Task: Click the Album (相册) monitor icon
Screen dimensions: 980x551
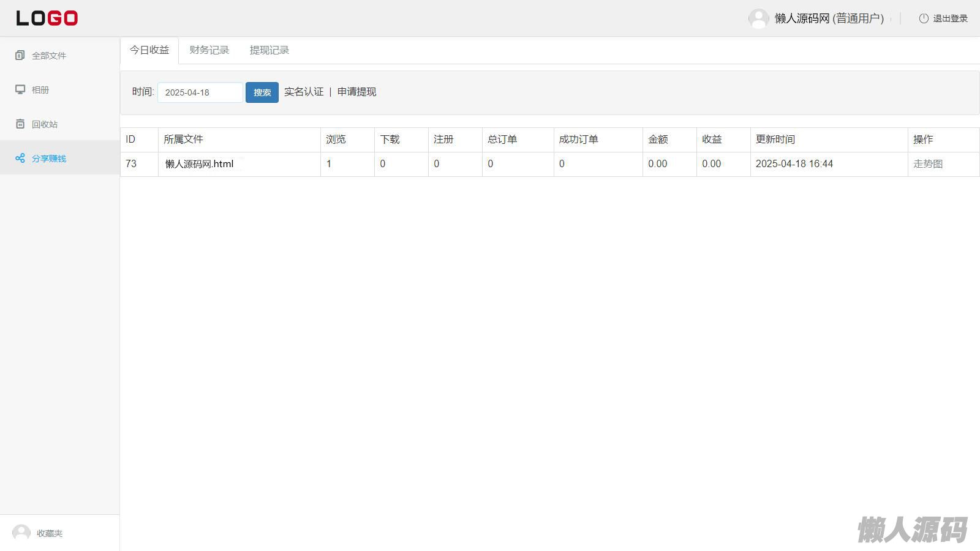Action: pyautogui.click(x=20, y=90)
